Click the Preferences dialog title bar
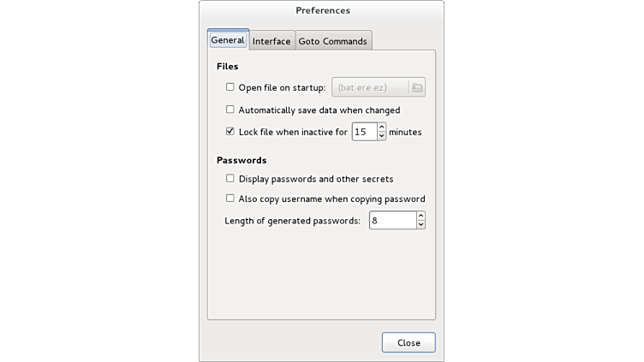 [322, 10]
